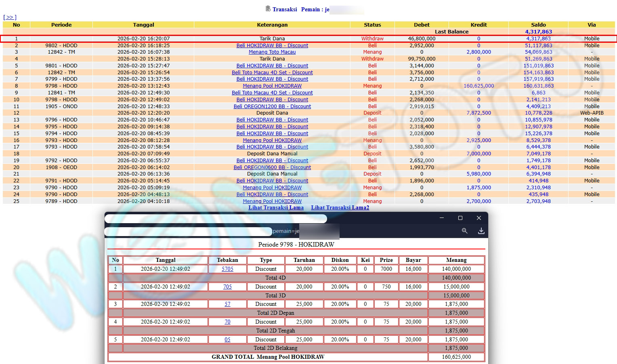The image size is (617, 364).
Task: Minimize the popup window
Action: click(x=441, y=218)
